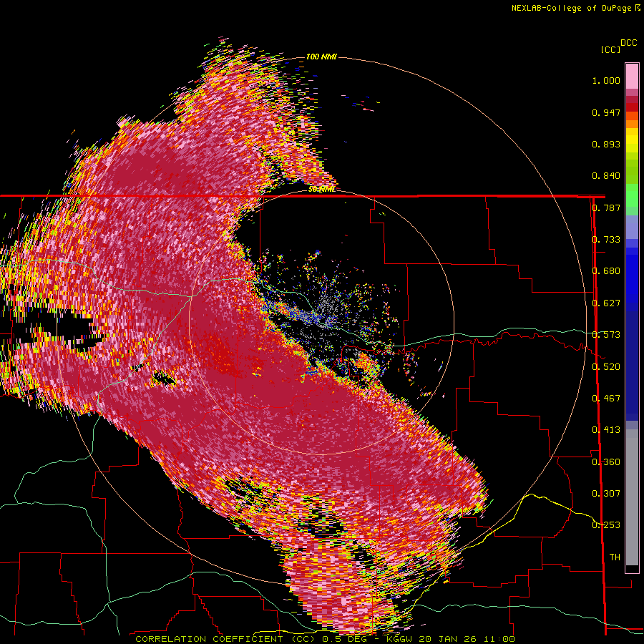Screen dimensions: 644x644
Task: Click the 0.307 scale value
Action: click(x=606, y=494)
